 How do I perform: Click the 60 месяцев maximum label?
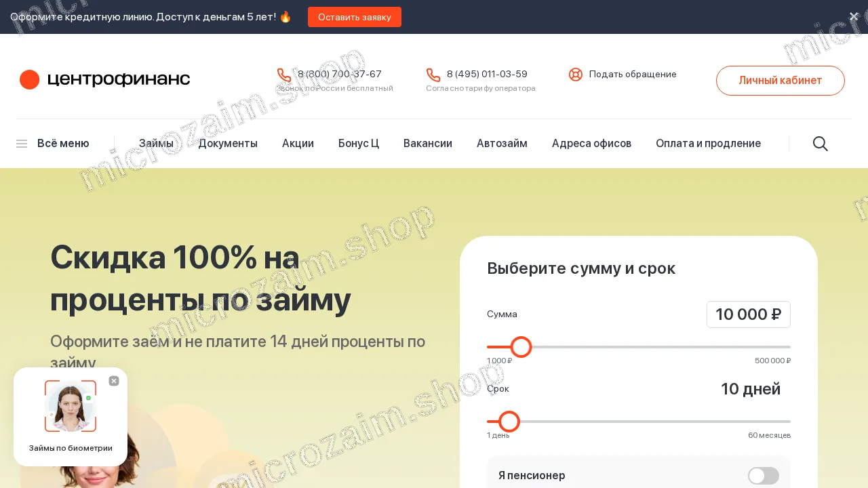point(769,435)
